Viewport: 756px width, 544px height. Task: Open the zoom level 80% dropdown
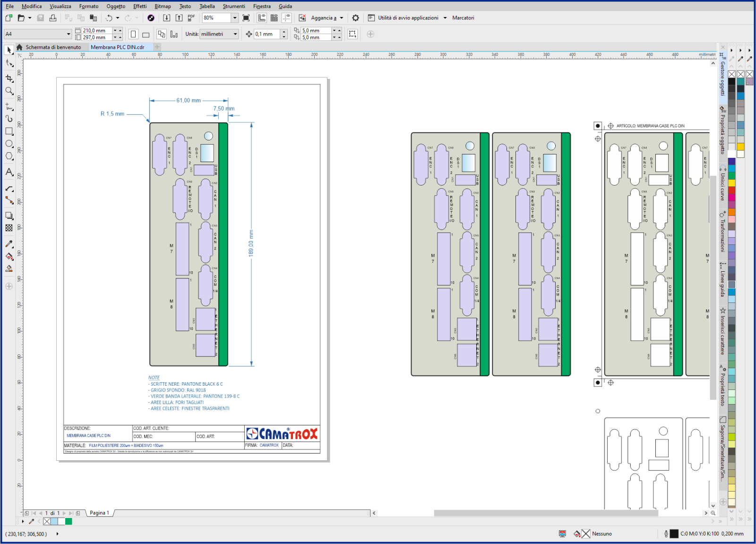(234, 18)
